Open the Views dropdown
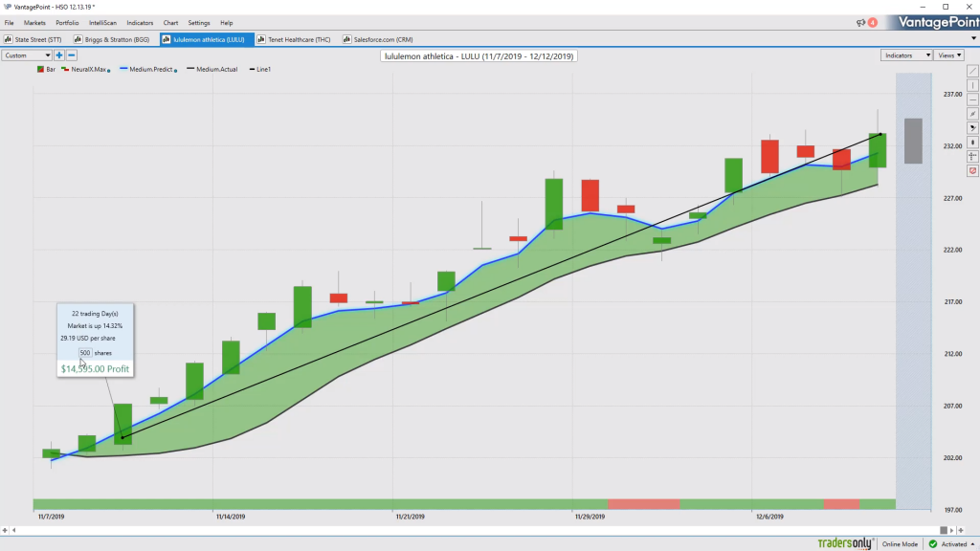 click(x=949, y=55)
